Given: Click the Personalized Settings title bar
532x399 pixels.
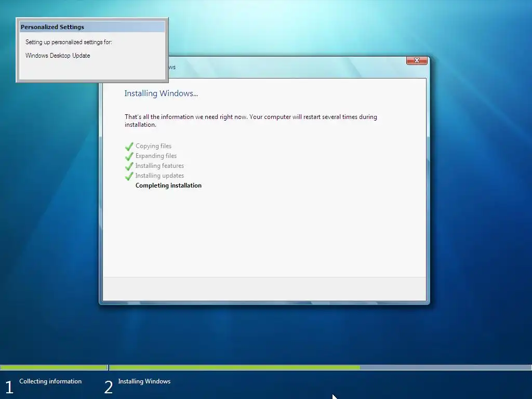Looking at the screenshot, I should click(92, 27).
